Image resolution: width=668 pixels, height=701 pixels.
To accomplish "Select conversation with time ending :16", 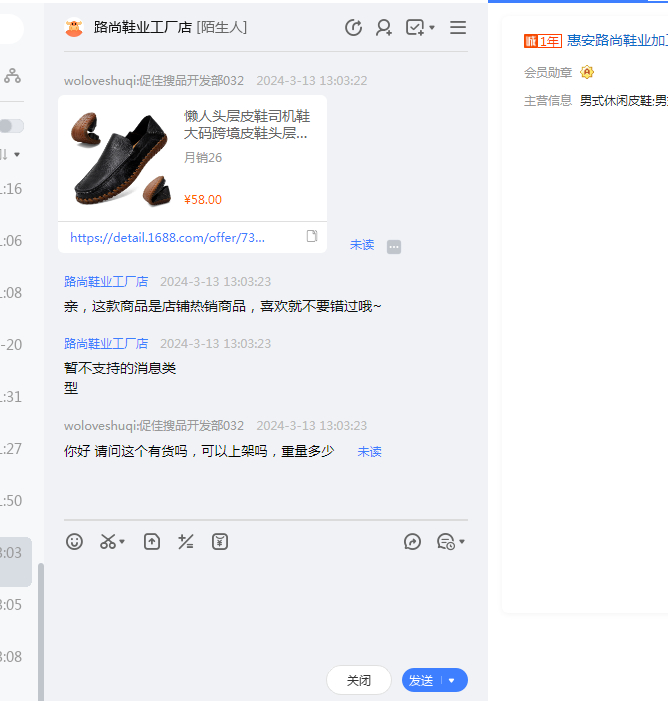I will pos(11,189).
